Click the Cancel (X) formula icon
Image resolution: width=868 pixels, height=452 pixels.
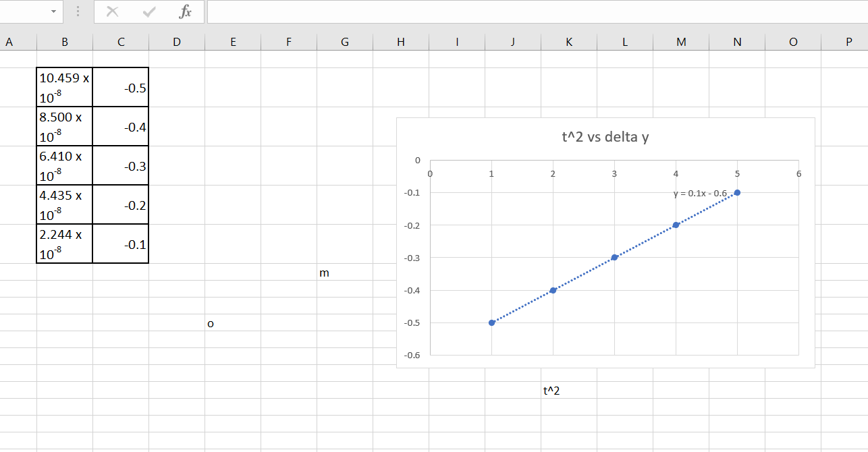[113, 11]
